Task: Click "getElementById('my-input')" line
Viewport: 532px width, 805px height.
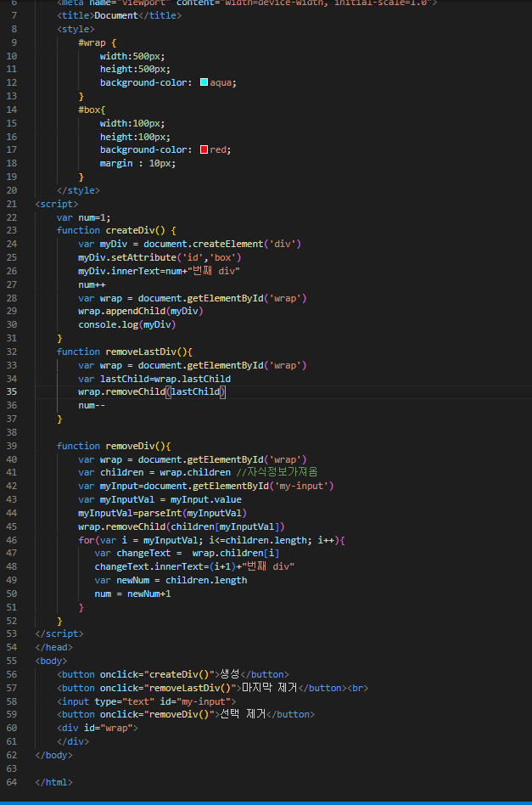Action: [x=205, y=487]
